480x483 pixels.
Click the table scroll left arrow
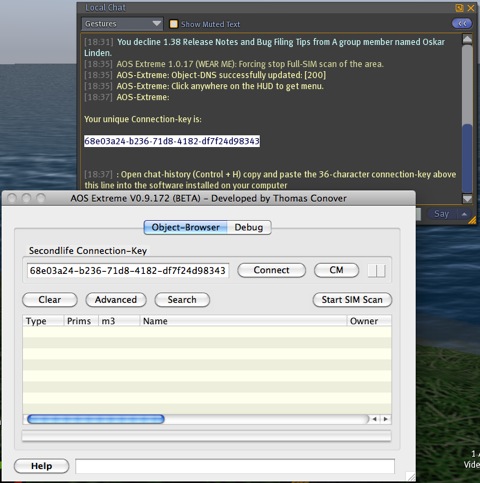click(374, 419)
